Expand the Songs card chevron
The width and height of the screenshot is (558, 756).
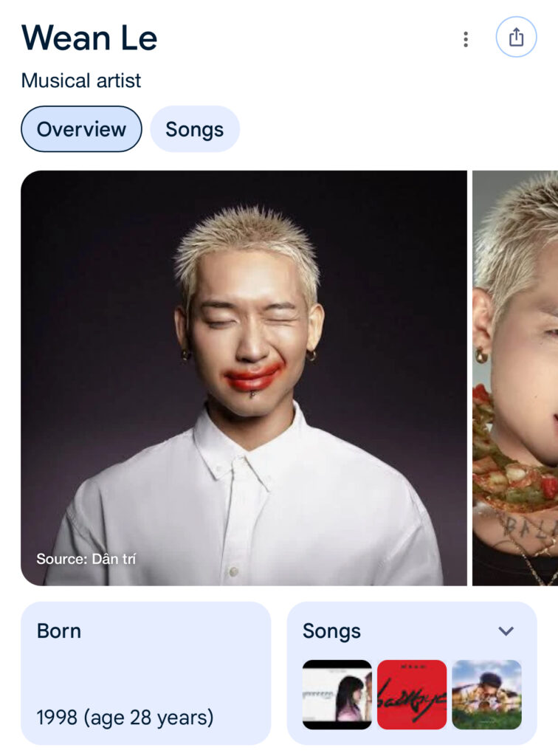click(x=506, y=630)
